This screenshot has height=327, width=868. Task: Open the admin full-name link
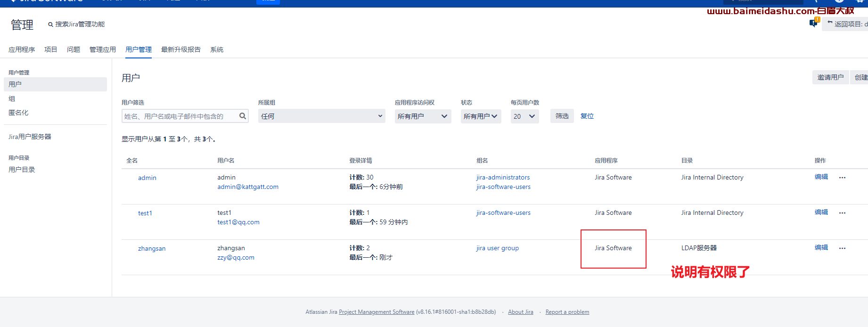pos(147,178)
